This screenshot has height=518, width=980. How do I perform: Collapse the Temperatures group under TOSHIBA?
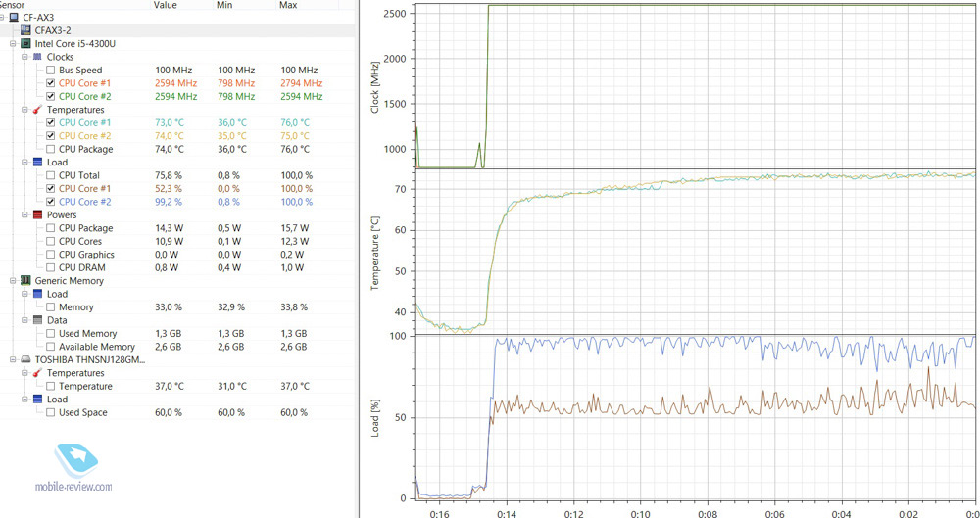click(25, 373)
